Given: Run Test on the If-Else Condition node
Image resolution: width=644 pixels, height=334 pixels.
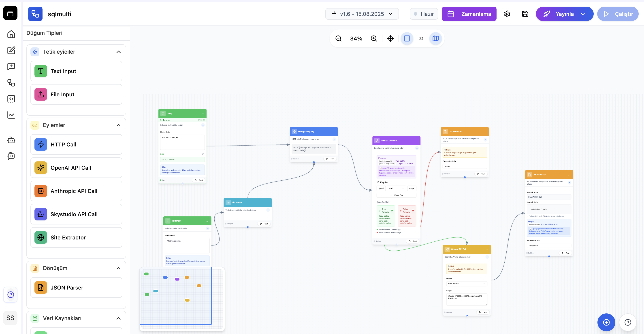Looking at the screenshot, I should point(413,241).
